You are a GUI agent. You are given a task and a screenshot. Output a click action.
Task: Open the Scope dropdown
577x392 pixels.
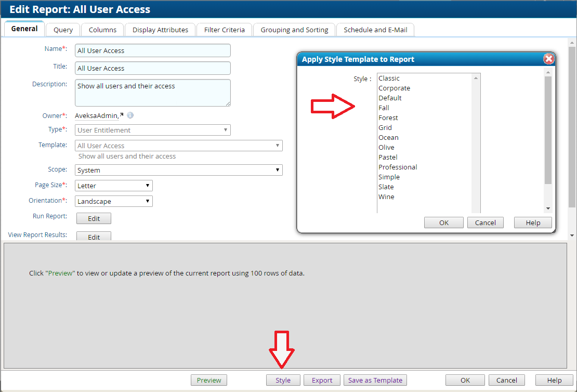tap(277, 170)
